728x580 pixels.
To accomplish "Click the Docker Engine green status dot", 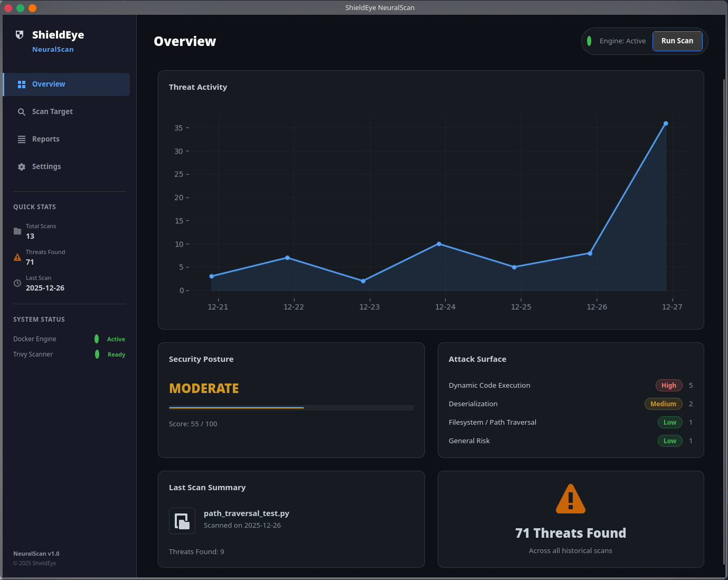I will click(x=97, y=339).
